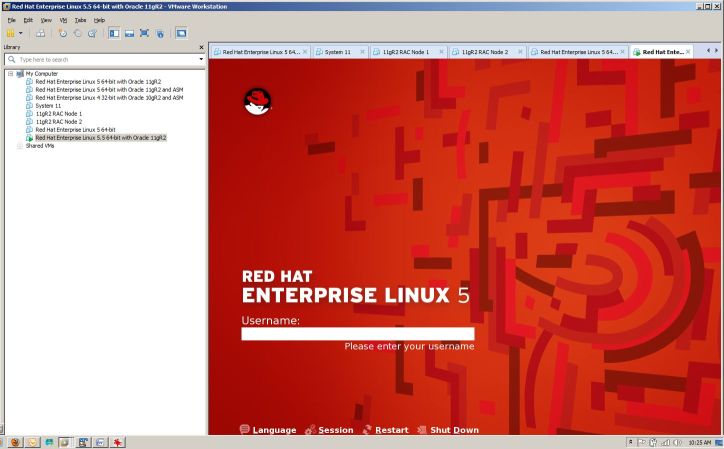The width and height of the screenshot is (724, 449).
Task: Collapse the My Computer tree node
Action: coord(10,73)
